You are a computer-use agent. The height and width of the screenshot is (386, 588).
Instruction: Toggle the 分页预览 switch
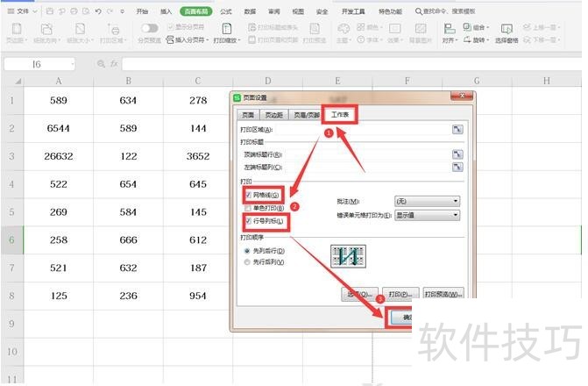click(150, 28)
